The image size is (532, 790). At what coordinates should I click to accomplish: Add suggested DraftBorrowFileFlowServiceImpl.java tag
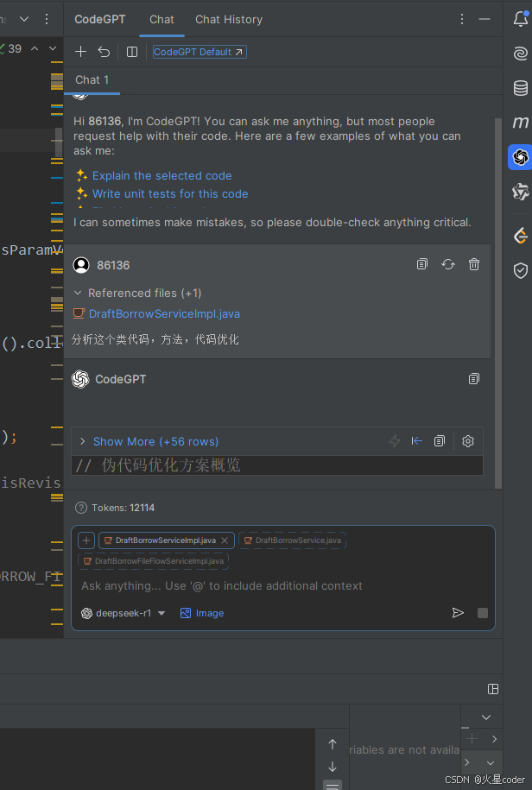pos(153,561)
